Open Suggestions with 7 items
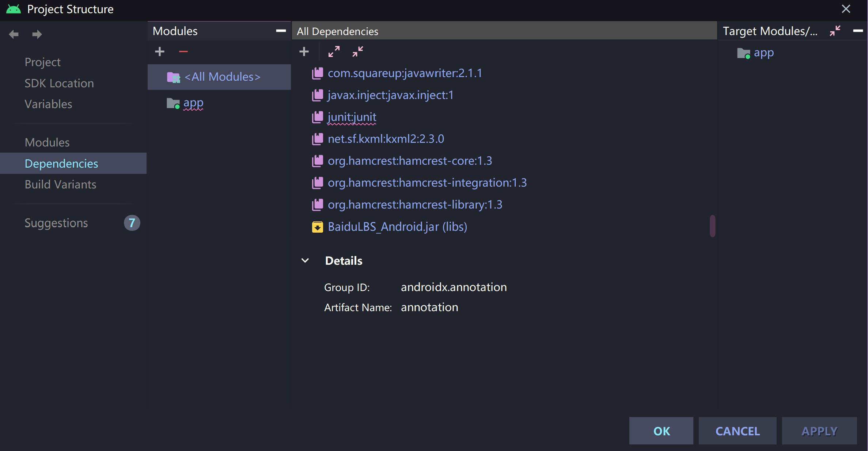The image size is (868, 451). point(56,223)
